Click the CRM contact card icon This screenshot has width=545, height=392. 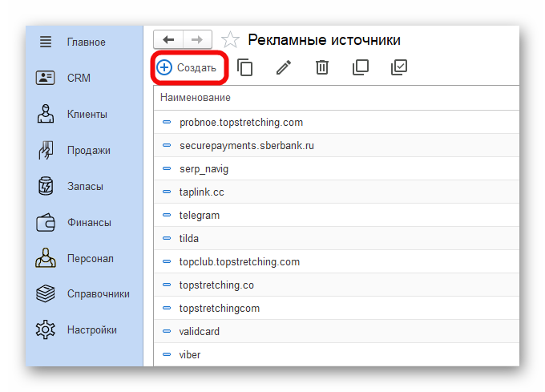click(x=45, y=78)
